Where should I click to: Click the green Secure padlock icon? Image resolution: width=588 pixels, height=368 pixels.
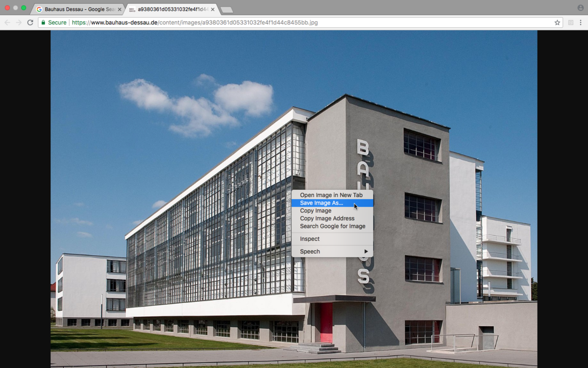point(43,23)
